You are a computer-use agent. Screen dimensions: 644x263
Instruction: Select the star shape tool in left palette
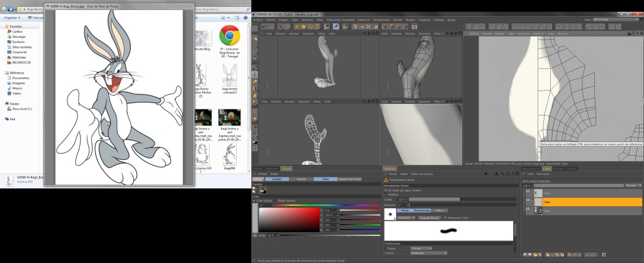[255, 118]
